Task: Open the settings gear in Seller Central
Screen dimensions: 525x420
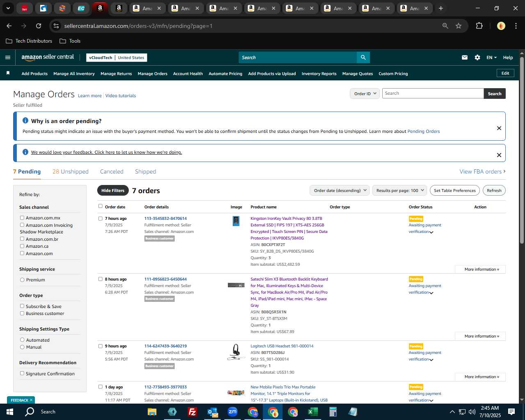Action: click(x=477, y=57)
